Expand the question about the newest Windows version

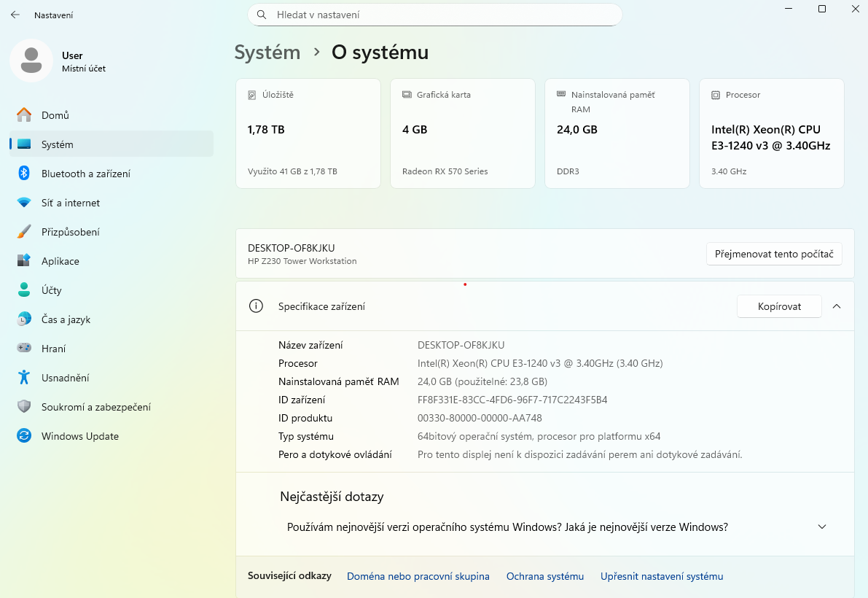pyautogui.click(x=821, y=526)
